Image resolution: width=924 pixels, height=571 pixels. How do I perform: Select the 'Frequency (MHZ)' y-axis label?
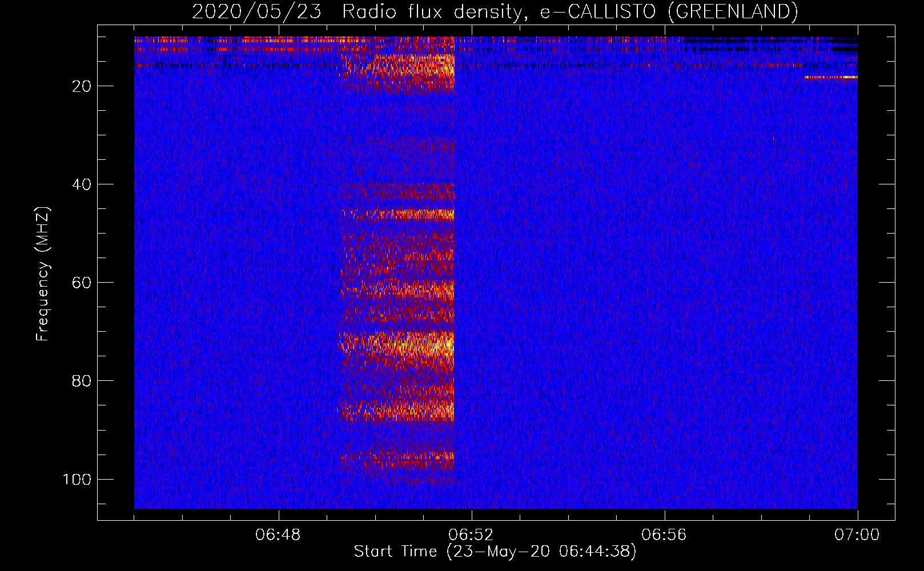pyautogui.click(x=43, y=274)
